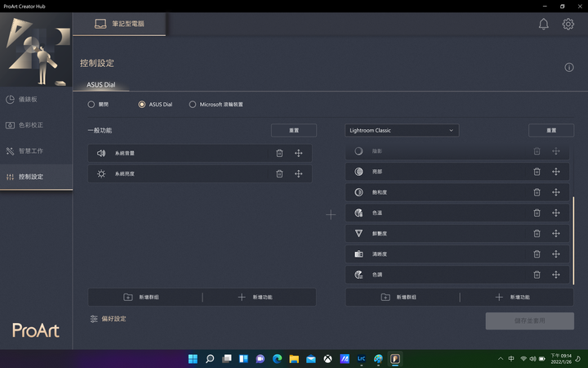Click the sun icon of 系統亮度
Image resolution: width=588 pixels, height=368 pixels.
pos(101,174)
